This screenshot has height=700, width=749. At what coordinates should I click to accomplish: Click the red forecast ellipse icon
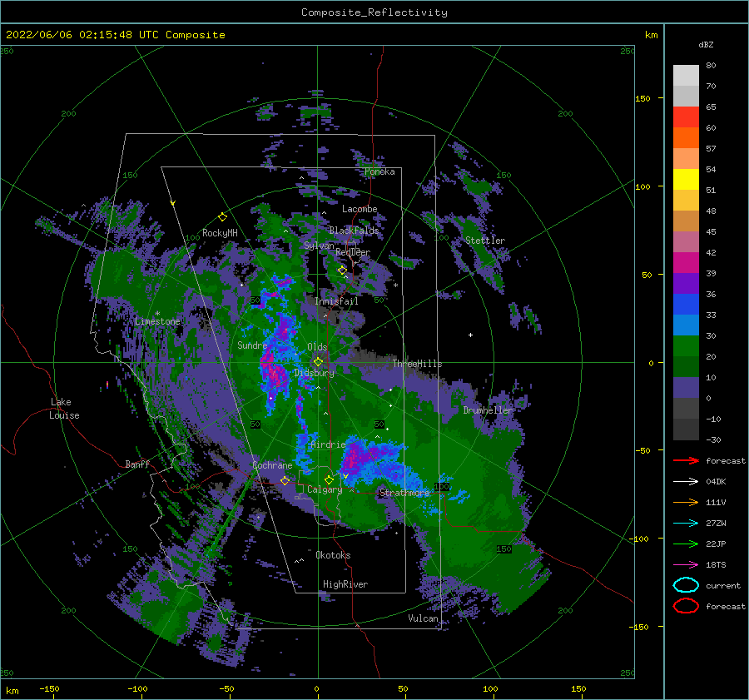686,606
